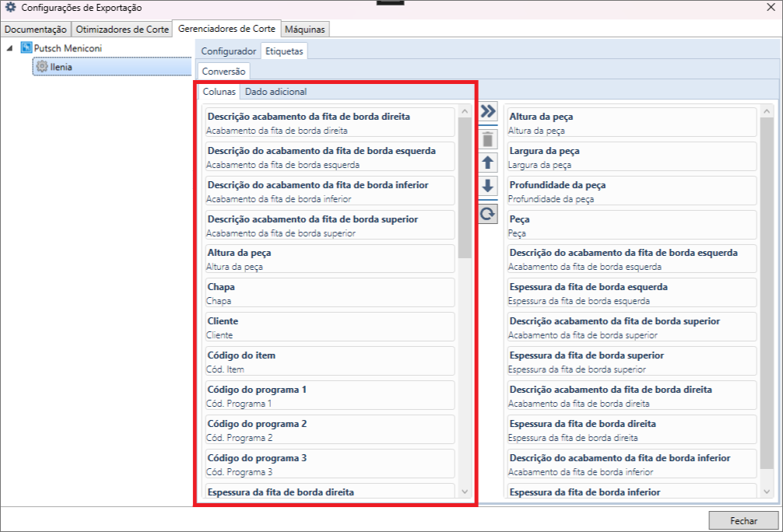The height and width of the screenshot is (532, 783).
Task: Select 'Descrição do acabamento da fita de borda inferior' in left list
Action: 329,191
